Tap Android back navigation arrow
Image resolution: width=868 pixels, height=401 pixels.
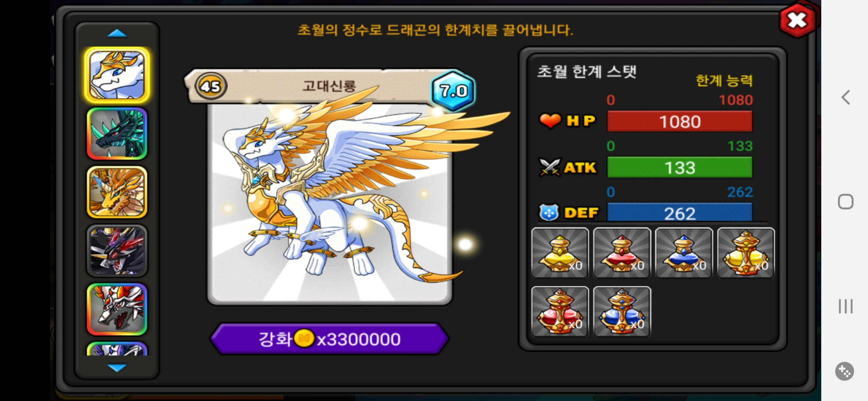pos(845,97)
